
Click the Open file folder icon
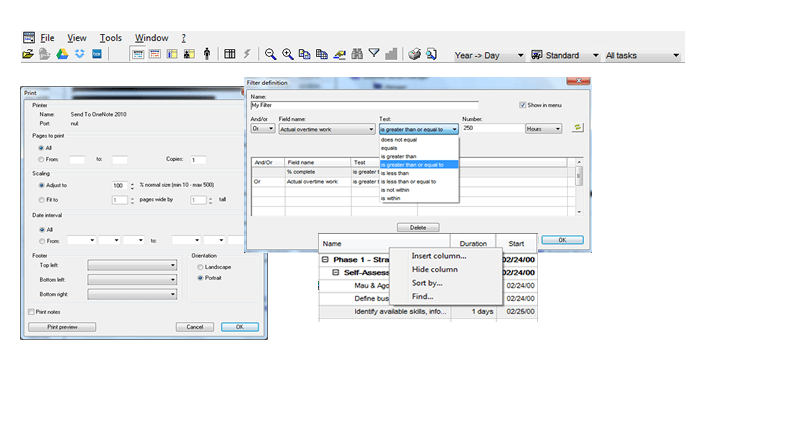coord(28,54)
